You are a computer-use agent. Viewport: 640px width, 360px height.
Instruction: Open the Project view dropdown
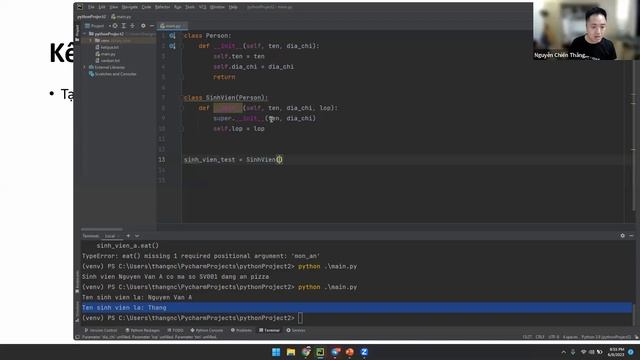coord(97,26)
